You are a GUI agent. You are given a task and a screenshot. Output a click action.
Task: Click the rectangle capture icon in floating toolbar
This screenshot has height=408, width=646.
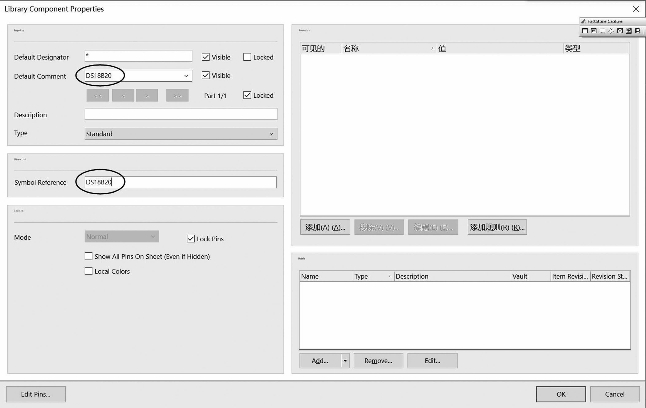point(584,31)
